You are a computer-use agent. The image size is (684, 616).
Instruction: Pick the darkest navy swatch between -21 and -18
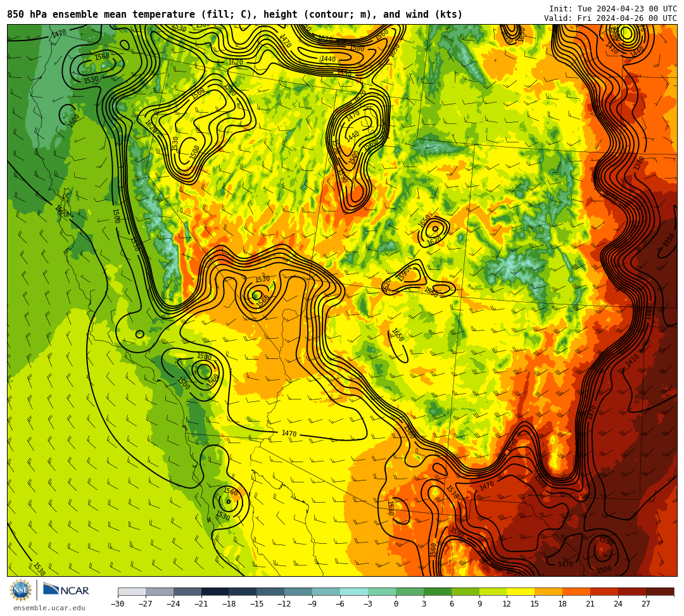215,591
